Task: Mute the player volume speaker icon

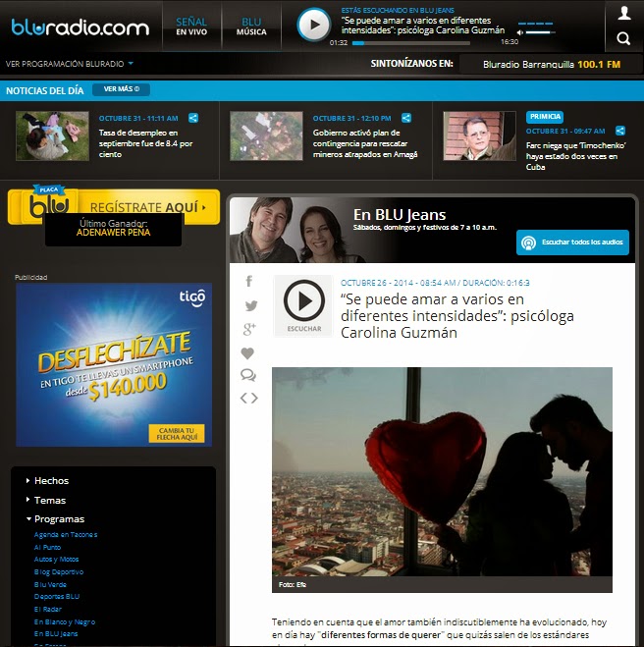Action: [x=520, y=32]
